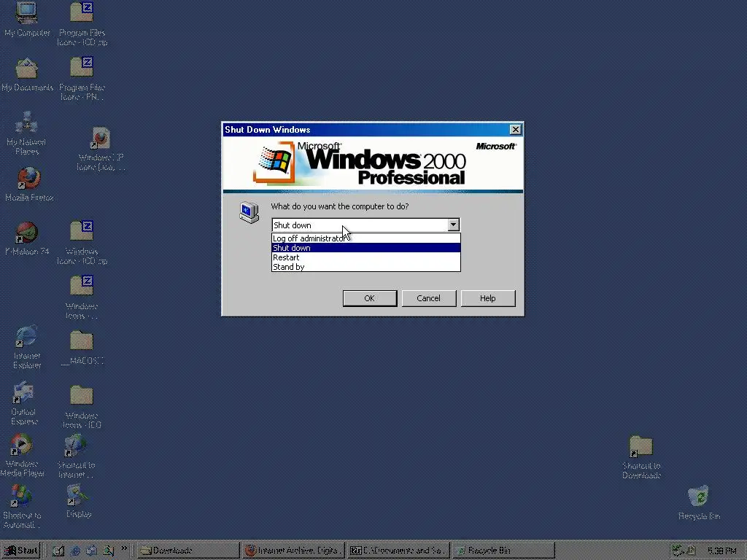Screen dimensions: 747x560
Task: Switch to the C:\Documents and Se... taskbar window
Action: point(398,551)
